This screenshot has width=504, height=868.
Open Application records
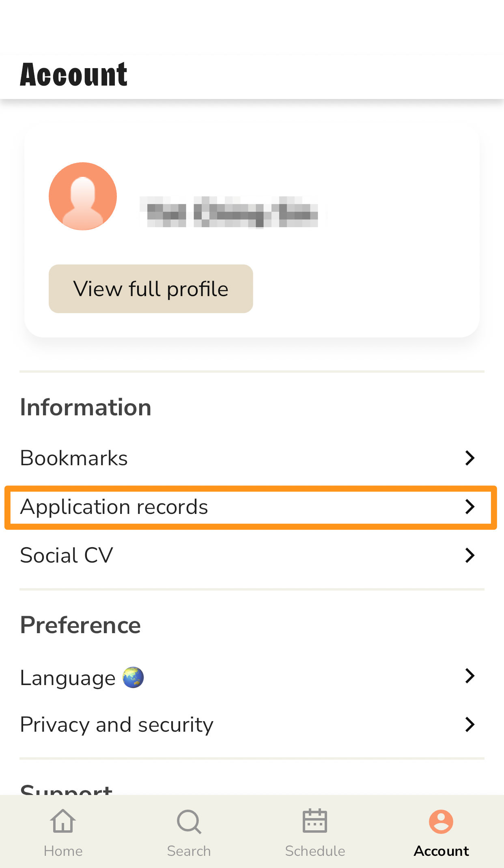click(252, 507)
